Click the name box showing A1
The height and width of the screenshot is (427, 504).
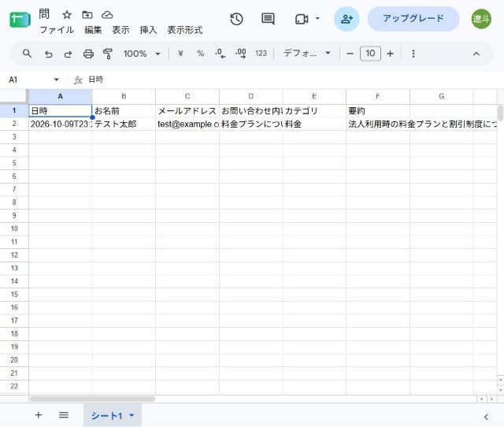pyautogui.click(x=28, y=80)
